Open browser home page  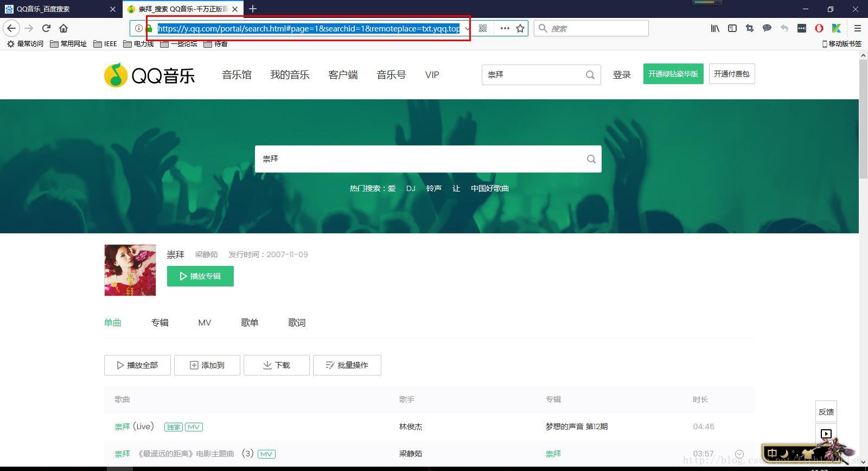click(x=63, y=28)
